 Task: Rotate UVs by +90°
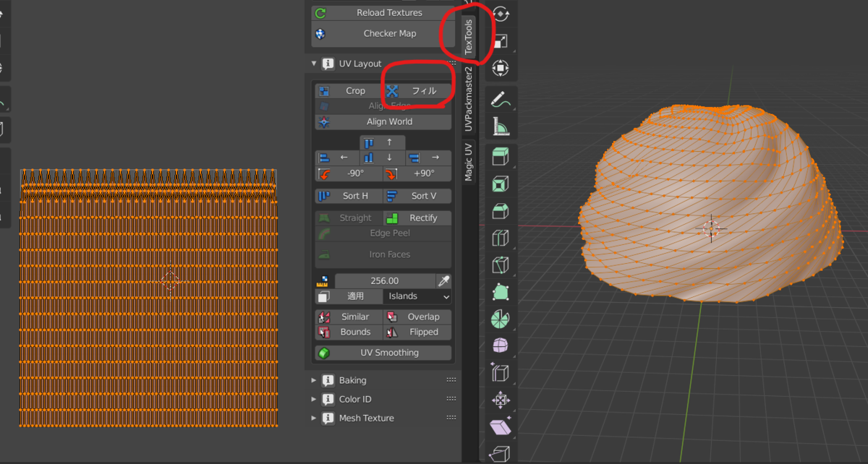[417, 173]
